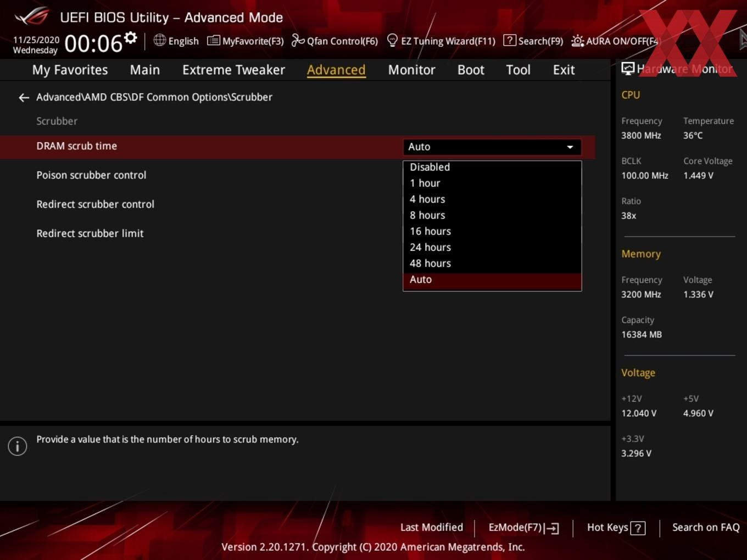The image size is (747, 560).
Task: Click the globe language icon
Action: [159, 40]
